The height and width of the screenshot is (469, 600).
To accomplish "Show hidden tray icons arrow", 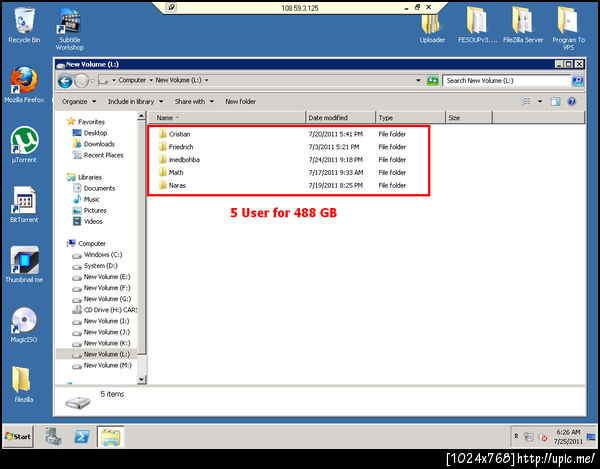I will pos(516,436).
